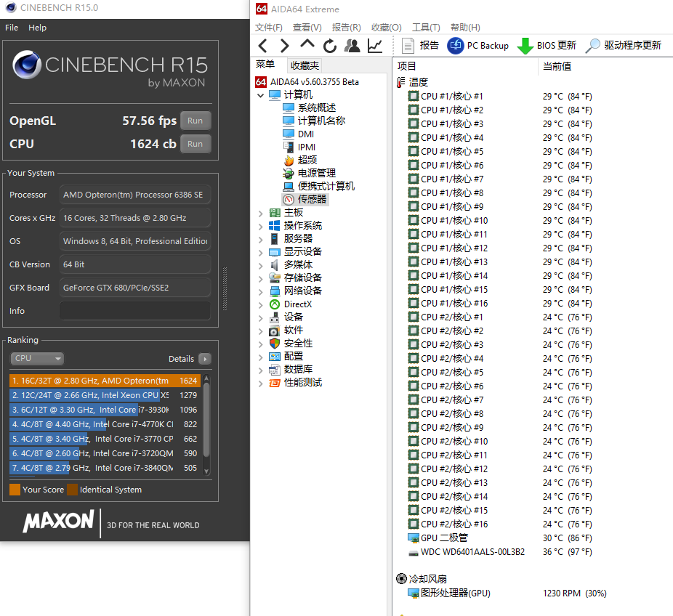673x616 pixels.
Task: Click the DirectX icon in tree
Action: click(x=275, y=304)
